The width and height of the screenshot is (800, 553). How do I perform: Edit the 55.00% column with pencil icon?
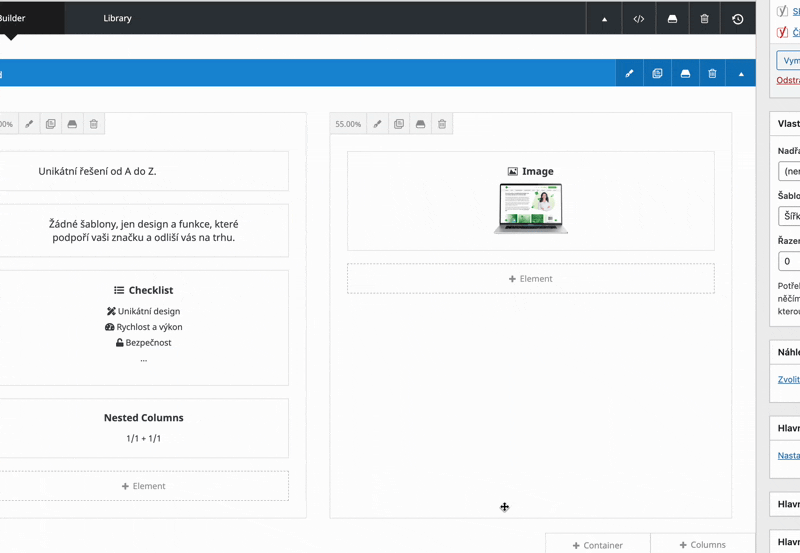377,125
